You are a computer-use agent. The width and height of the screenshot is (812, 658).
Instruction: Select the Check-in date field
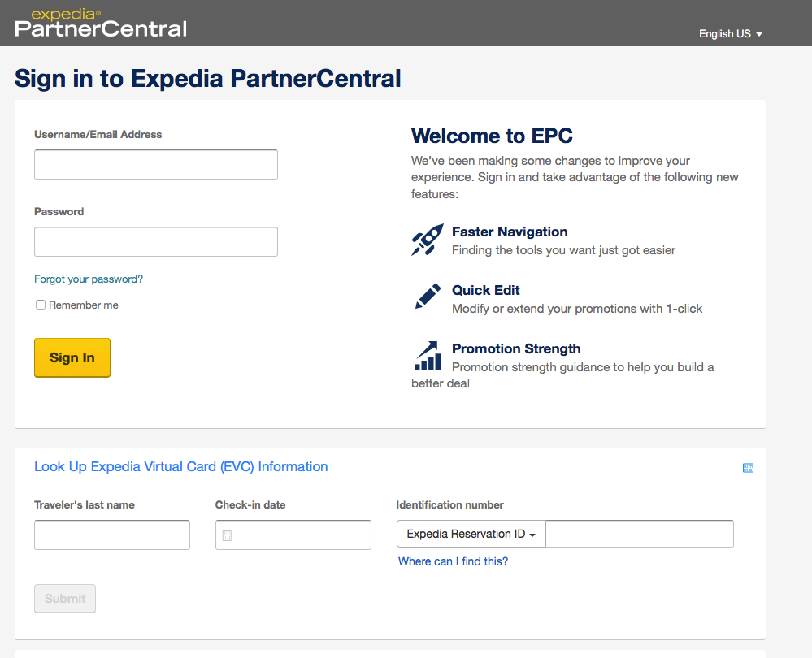click(x=301, y=535)
